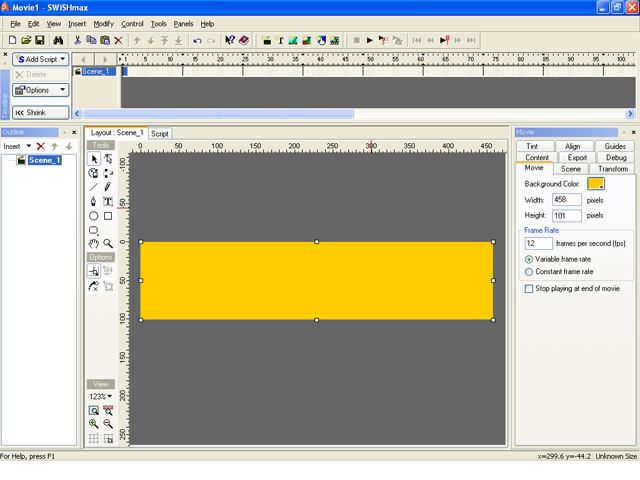Switch to the Script tab
Screen dimensions: 640x480
pyautogui.click(x=160, y=133)
